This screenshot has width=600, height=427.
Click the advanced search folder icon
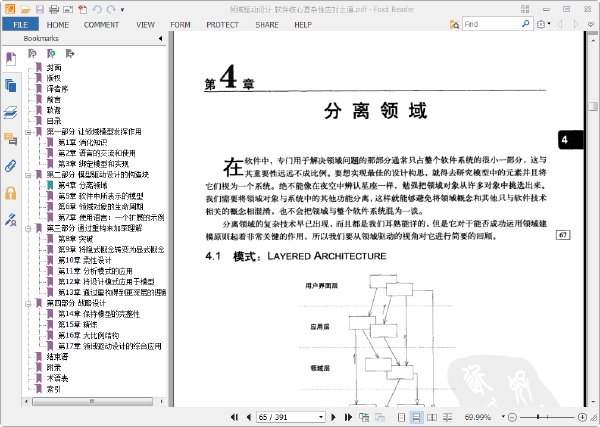click(454, 24)
